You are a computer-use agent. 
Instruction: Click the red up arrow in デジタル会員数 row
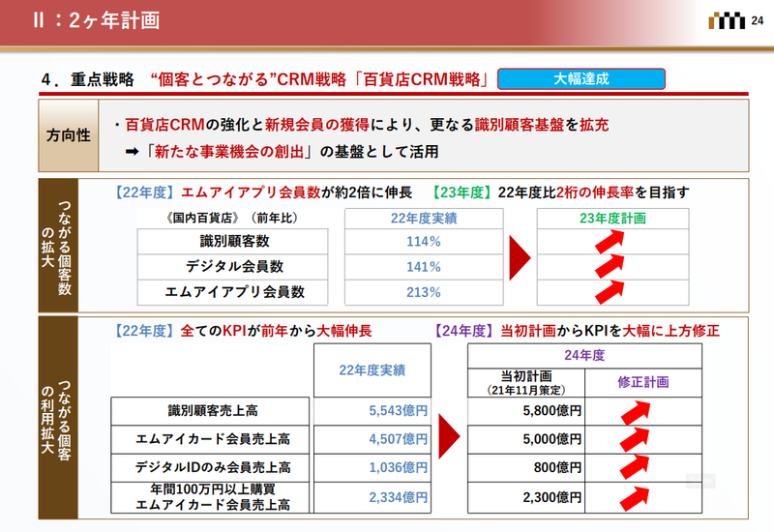coord(610,267)
